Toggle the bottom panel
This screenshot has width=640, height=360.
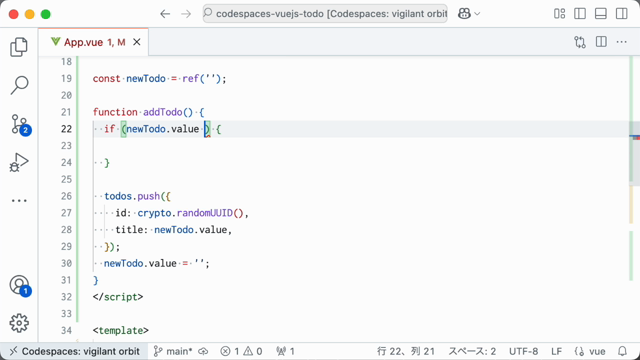pyautogui.click(x=601, y=14)
